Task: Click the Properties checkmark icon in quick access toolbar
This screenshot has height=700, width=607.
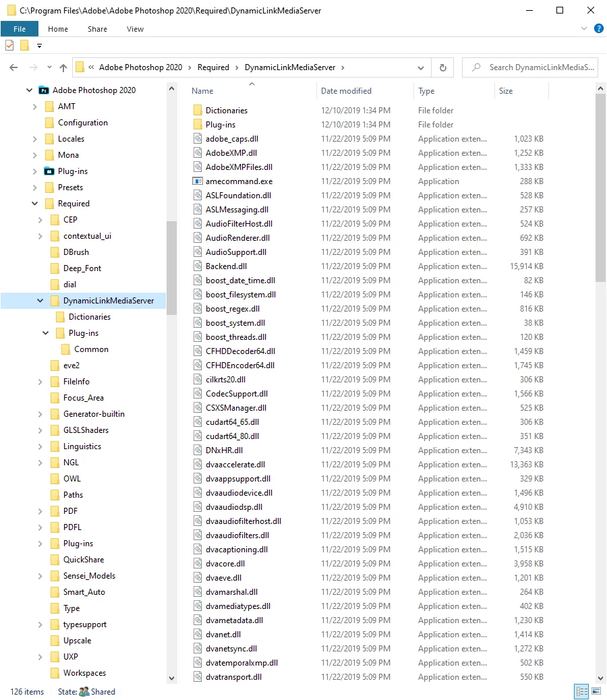Action: click(x=9, y=46)
